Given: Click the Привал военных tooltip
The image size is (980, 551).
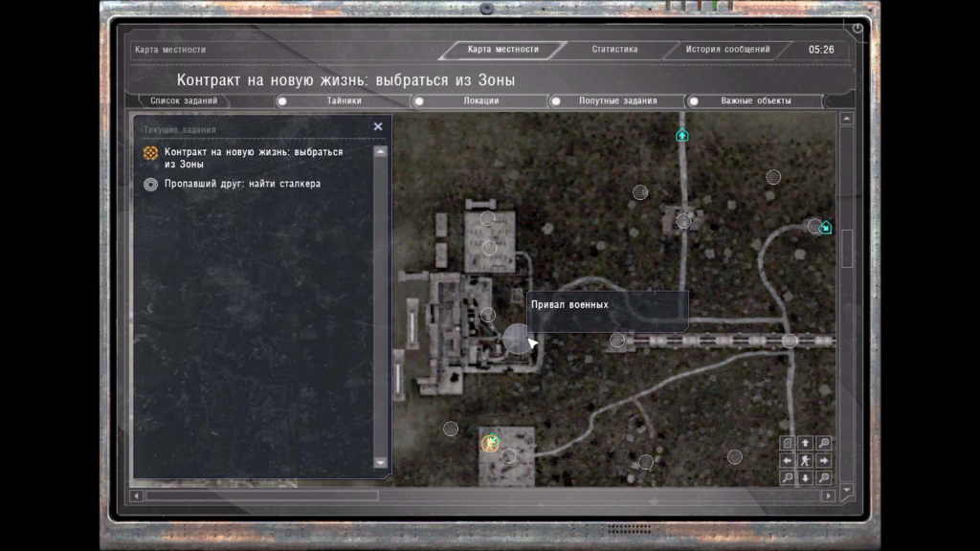Looking at the screenshot, I should (608, 311).
